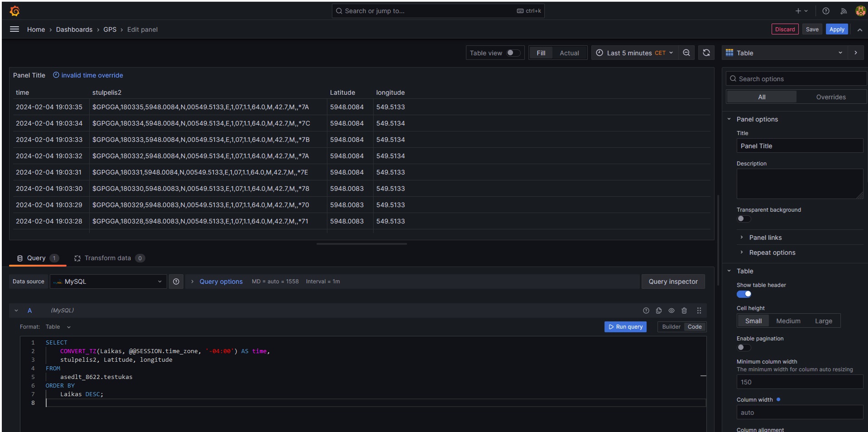Delete query A with trash icon

pyautogui.click(x=684, y=311)
